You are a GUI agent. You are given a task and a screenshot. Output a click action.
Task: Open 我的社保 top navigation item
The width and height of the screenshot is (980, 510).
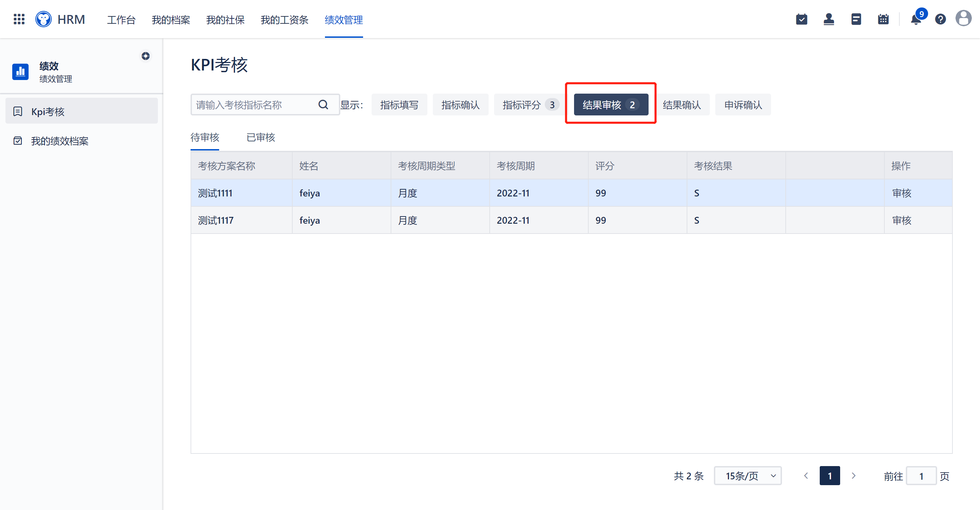pos(225,19)
